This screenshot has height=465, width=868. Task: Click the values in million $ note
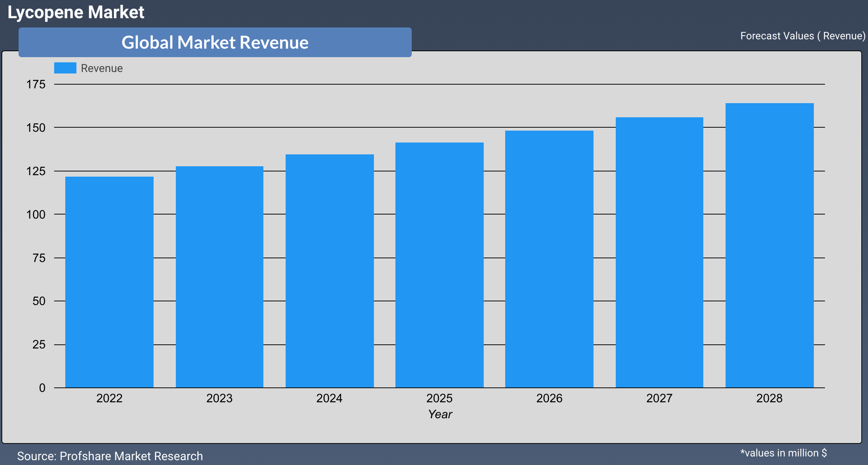coord(783,453)
